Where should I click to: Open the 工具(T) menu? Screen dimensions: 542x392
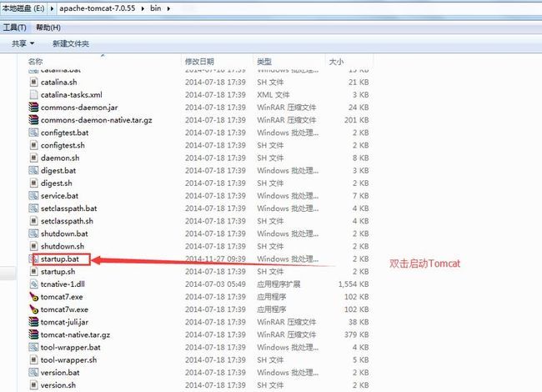coord(14,28)
